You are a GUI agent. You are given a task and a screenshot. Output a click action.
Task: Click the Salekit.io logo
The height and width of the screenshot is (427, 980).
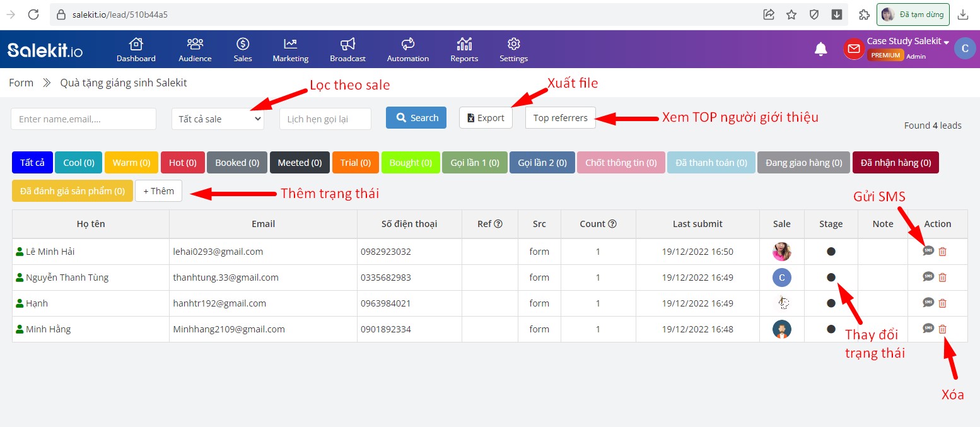(x=45, y=50)
